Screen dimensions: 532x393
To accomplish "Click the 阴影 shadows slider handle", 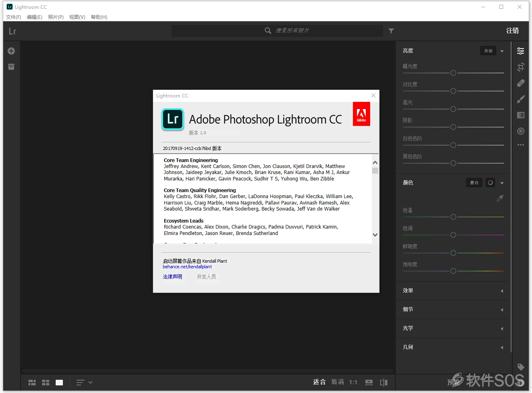I will [x=453, y=127].
